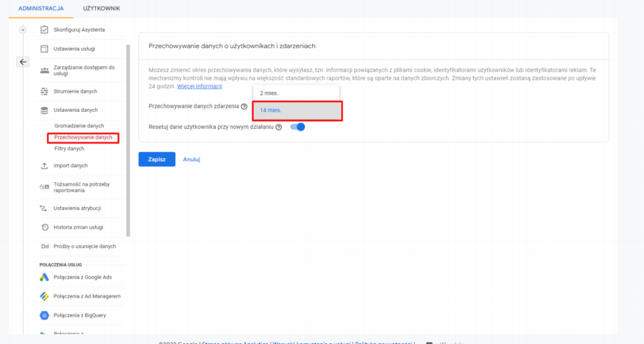Click the Historia zmian usługi clock icon
Image resolution: width=644 pixels, height=344 pixels.
(44, 227)
